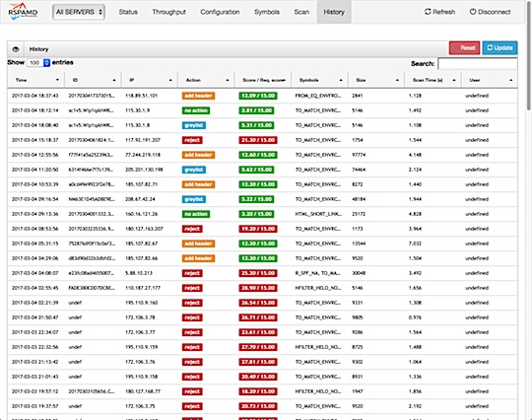Reset the history with the red button
The image size is (532, 420).
pyautogui.click(x=464, y=48)
